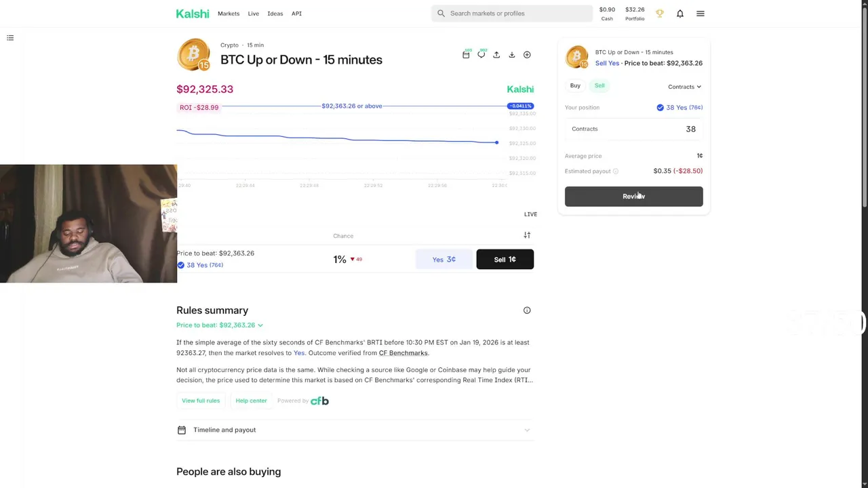
Task: Click the Search markets or profiles field
Action: 515,14
